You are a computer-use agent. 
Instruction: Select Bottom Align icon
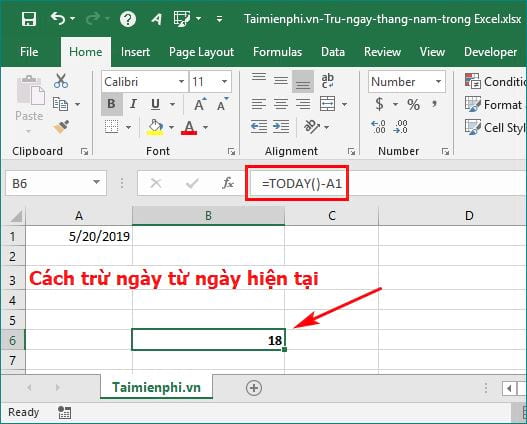pos(303,81)
